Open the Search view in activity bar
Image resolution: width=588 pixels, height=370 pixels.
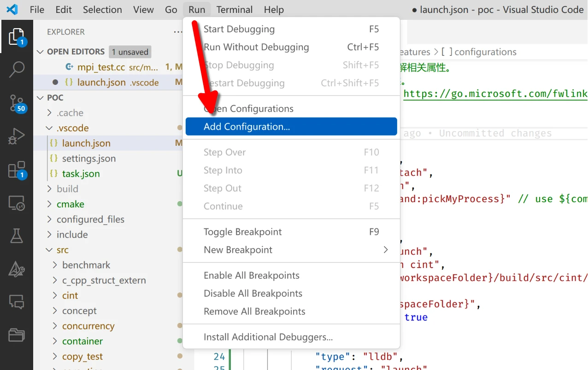tap(17, 70)
